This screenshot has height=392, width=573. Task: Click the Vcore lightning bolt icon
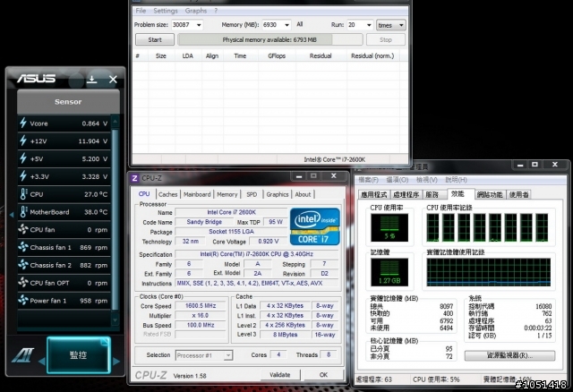pos(23,124)
